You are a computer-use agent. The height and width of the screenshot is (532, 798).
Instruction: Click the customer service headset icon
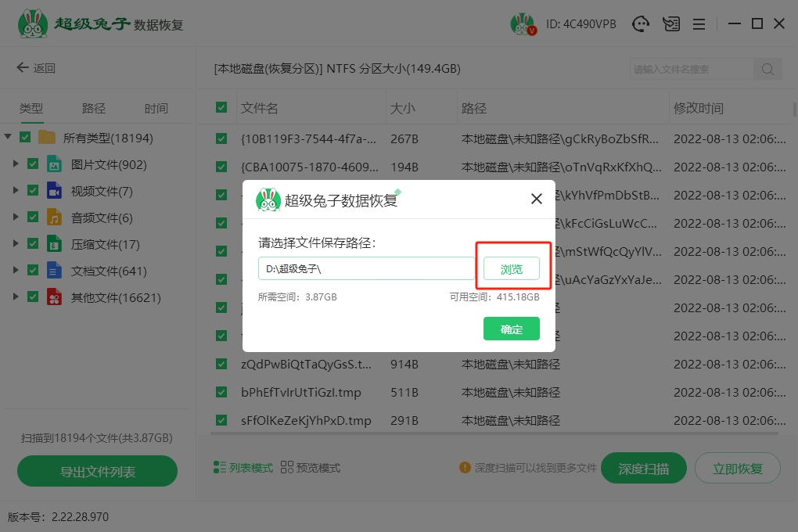click(x=642, y=24)
